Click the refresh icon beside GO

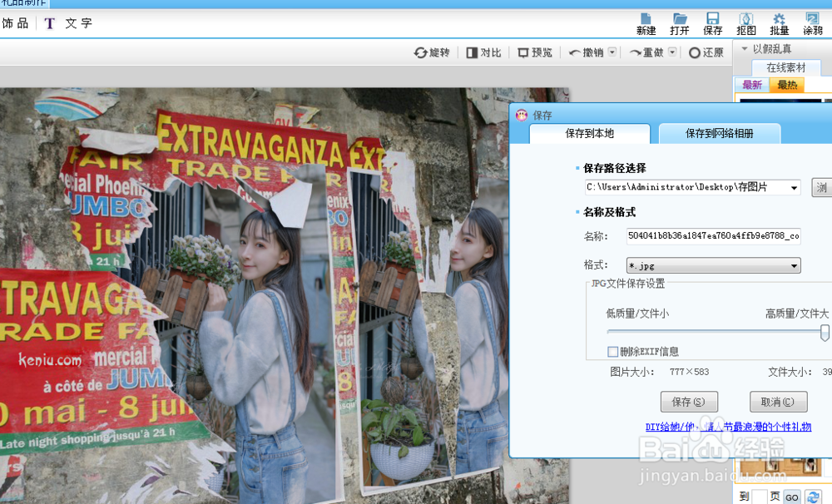813,497
